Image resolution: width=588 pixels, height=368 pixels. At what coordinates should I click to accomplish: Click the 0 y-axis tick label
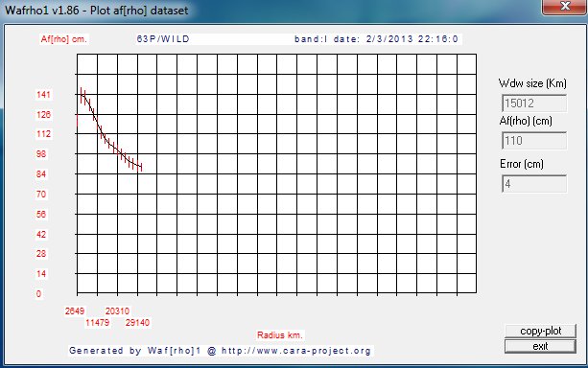coord(38,294)
